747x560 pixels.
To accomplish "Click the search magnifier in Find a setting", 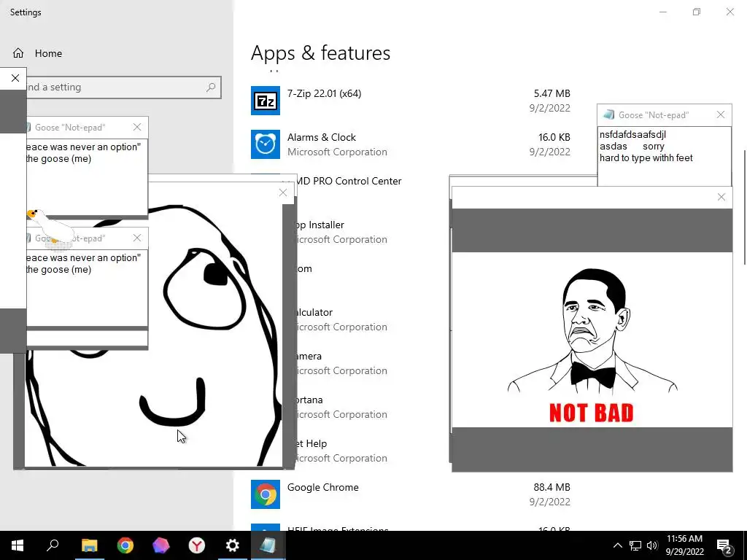I will click(211, 87).
